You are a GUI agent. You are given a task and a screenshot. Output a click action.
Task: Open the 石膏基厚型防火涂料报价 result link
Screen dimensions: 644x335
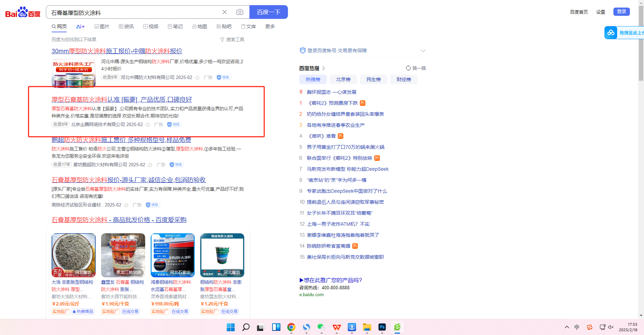pyautogui.click(x=128, y=180)
